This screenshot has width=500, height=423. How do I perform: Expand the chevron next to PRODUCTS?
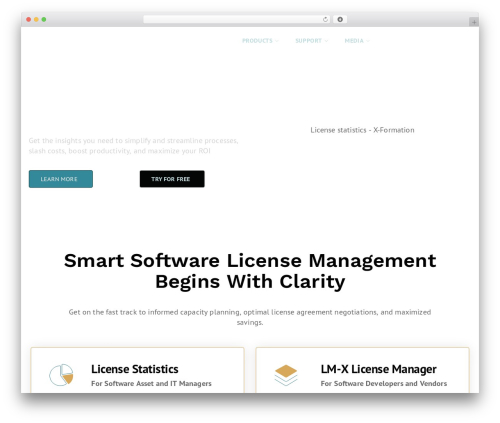277,41
